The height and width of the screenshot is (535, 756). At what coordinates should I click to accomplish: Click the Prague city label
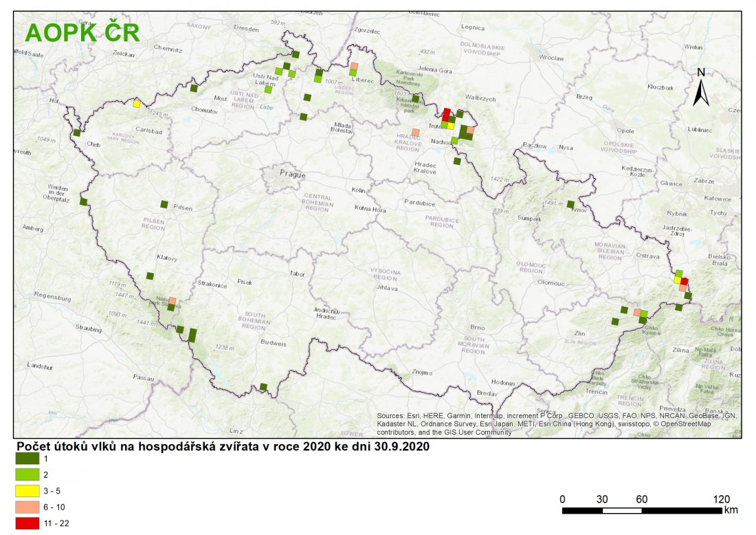(292, 174)
